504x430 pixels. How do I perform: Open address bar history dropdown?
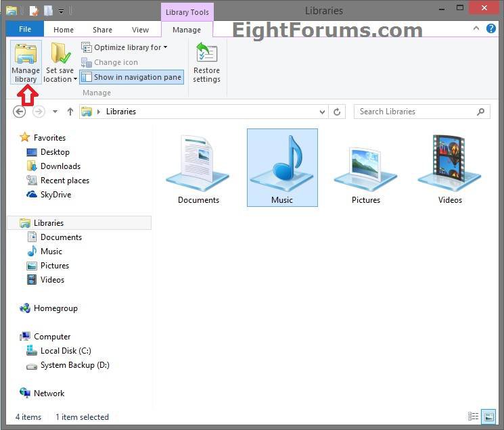point(322,112)
